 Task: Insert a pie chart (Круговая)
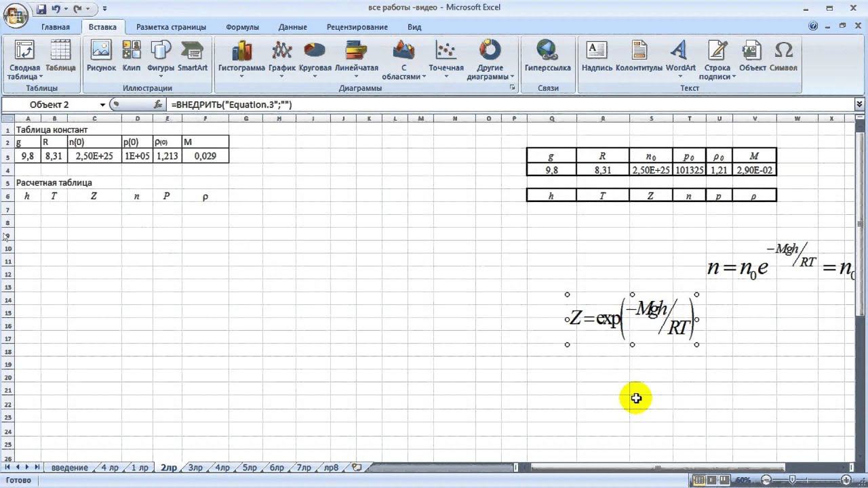click(315, 60)
